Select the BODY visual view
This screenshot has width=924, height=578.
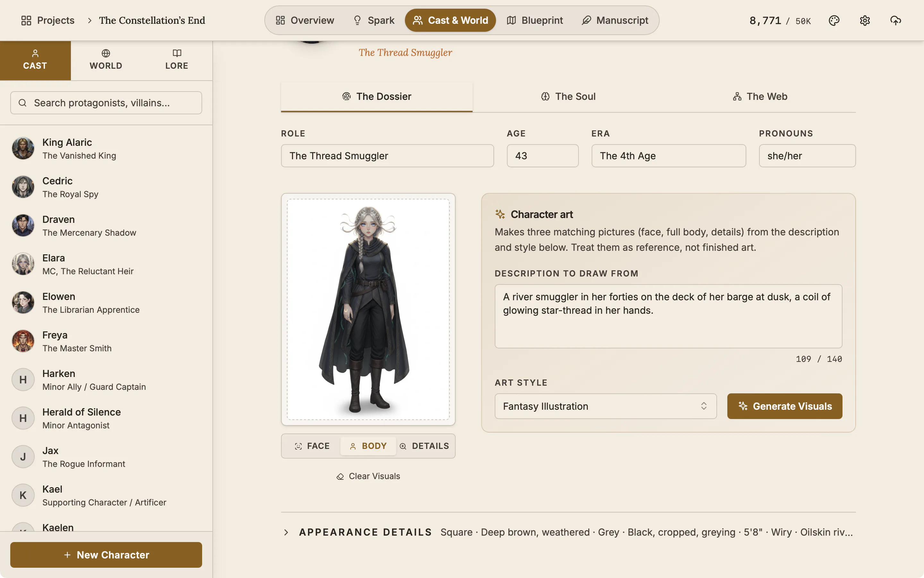(x=368, y=446)
